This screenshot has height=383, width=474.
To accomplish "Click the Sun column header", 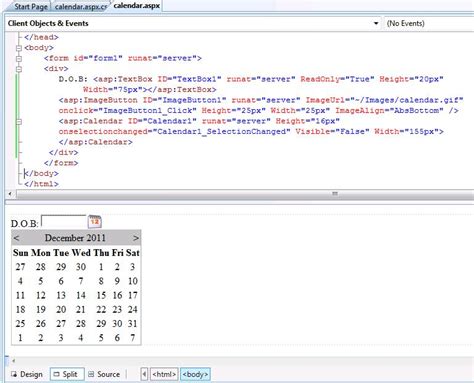I will coord(21,253).
